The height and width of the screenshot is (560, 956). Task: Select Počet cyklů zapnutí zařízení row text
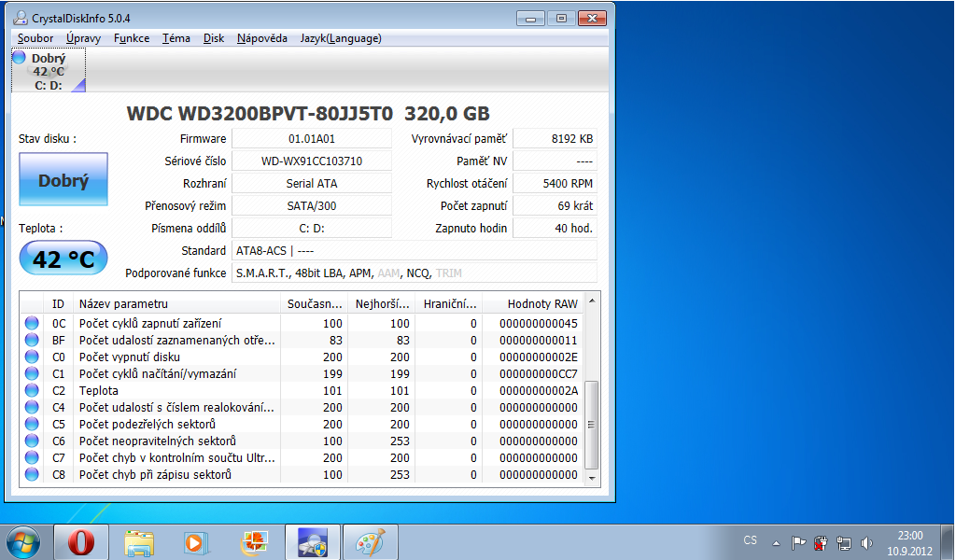point(150,324)
